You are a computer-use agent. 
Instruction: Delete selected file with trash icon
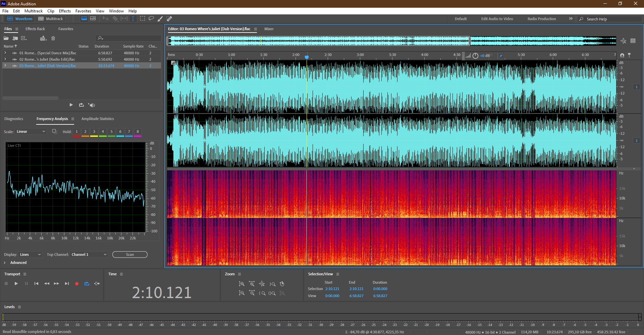[53, 38]
